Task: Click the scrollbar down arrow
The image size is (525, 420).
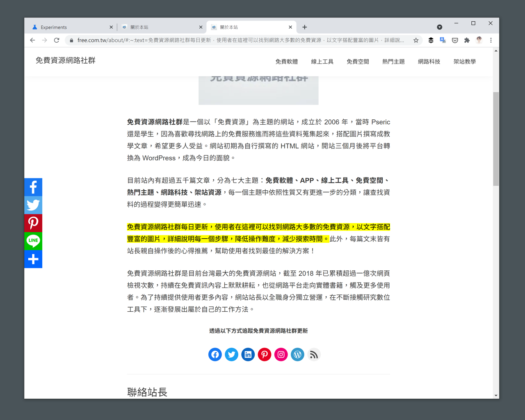Action: coord(496,395)
